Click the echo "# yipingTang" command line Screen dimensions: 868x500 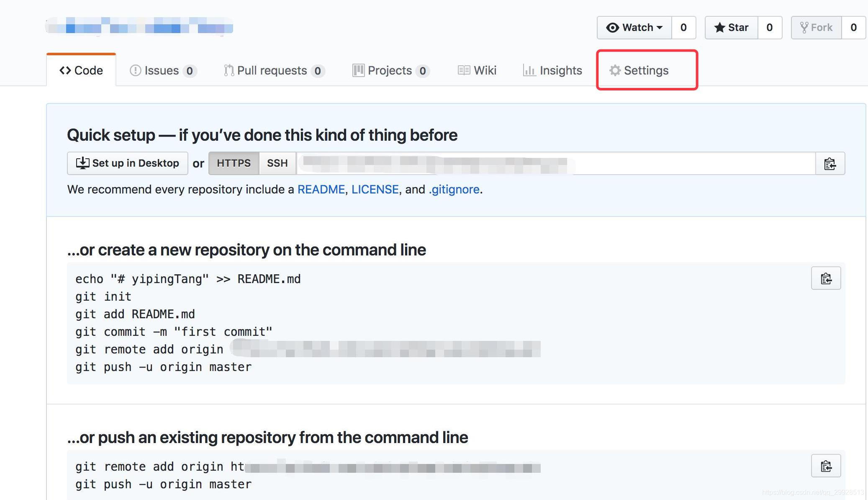click(x=188, y=279)
